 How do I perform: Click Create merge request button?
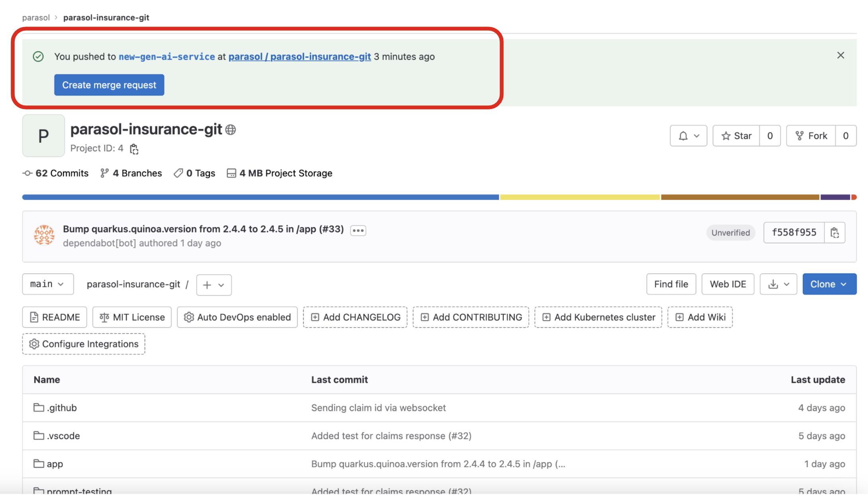click(x=109, y=85)
